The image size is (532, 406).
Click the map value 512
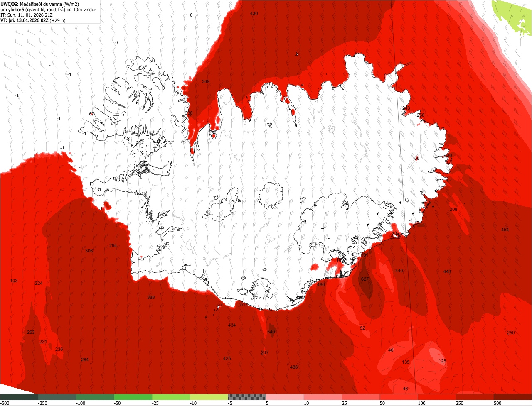(x=244, y=304)
